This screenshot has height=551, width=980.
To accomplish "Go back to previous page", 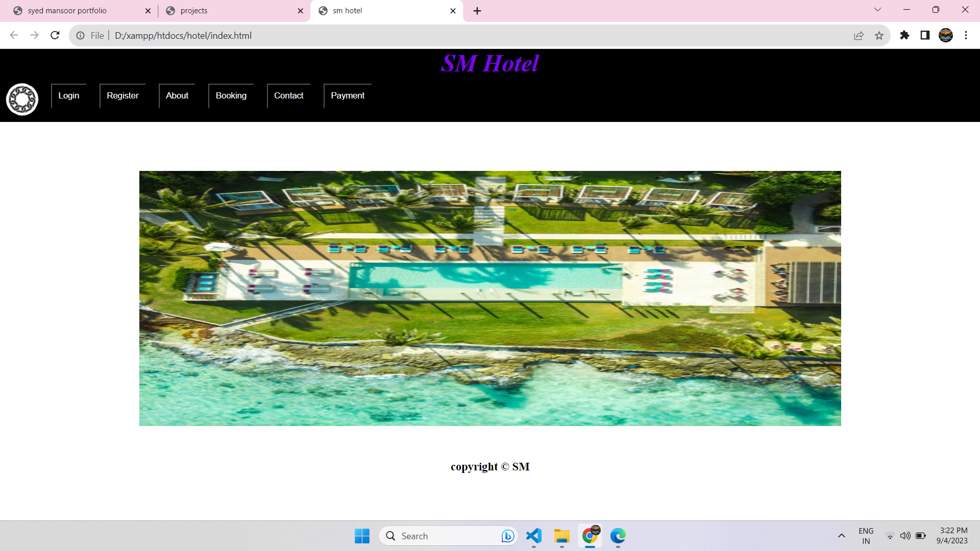I will point(14,35).
